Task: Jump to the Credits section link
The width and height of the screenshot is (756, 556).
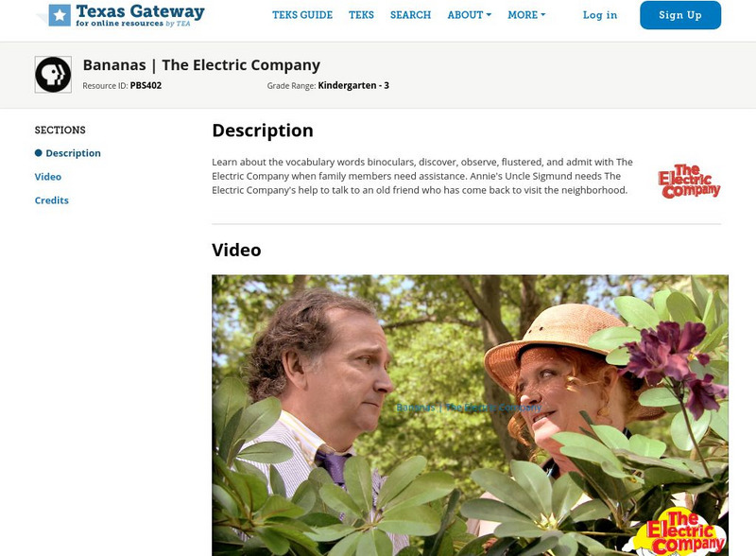Action: pyautogui.click(x=52, y=200)
